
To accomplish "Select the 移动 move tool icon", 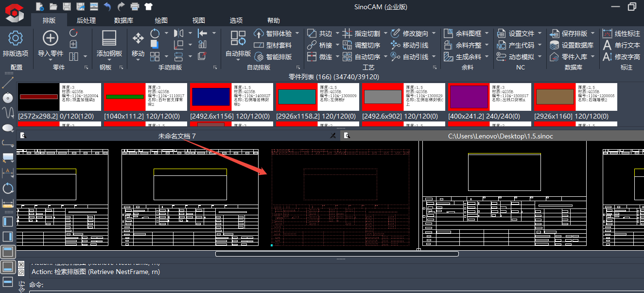I will tap(138, 38).
